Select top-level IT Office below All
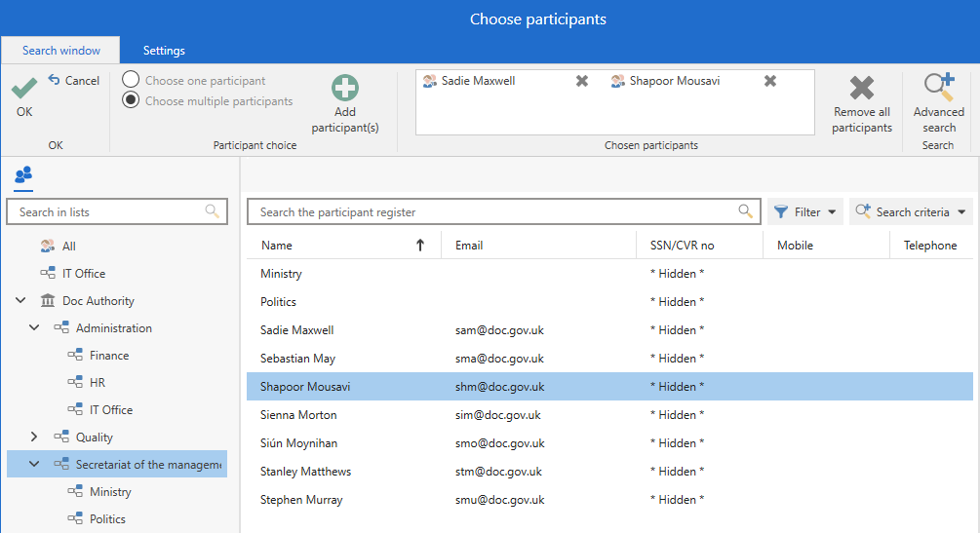Image resolution: width=980 pixels, height=533 pixels. pyautogui.click(x=84, y=273)
